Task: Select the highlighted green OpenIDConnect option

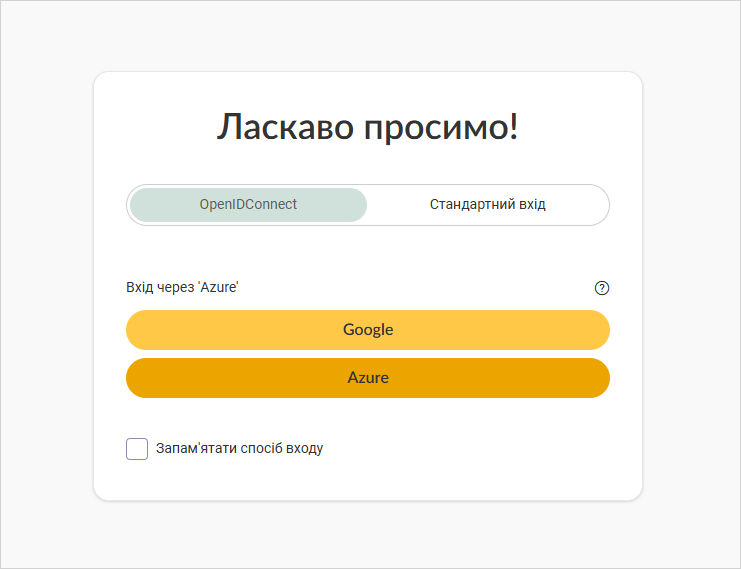Action: [x=248, y=205]
